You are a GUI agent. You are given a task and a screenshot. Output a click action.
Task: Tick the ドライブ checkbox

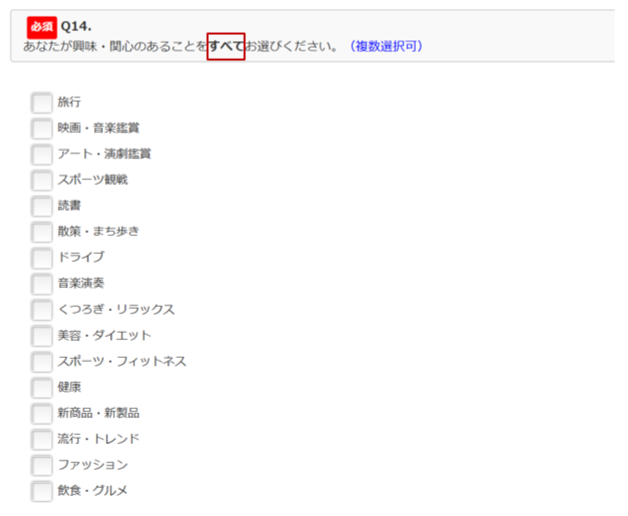pos(41,258)
